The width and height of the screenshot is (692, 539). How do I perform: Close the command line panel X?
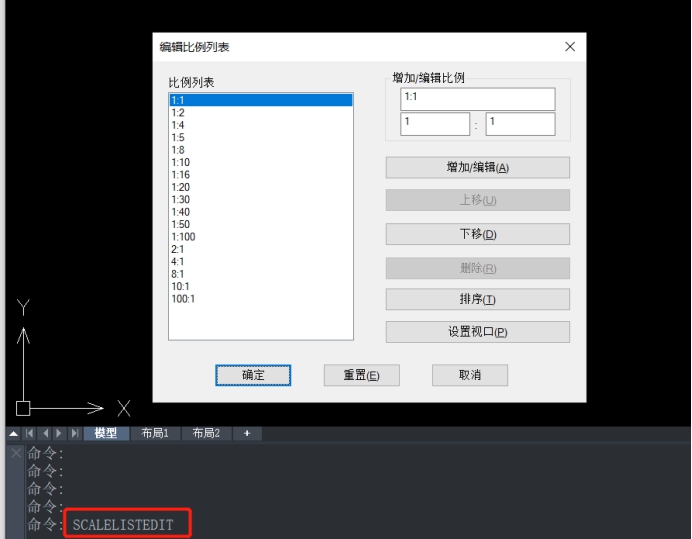14,453
